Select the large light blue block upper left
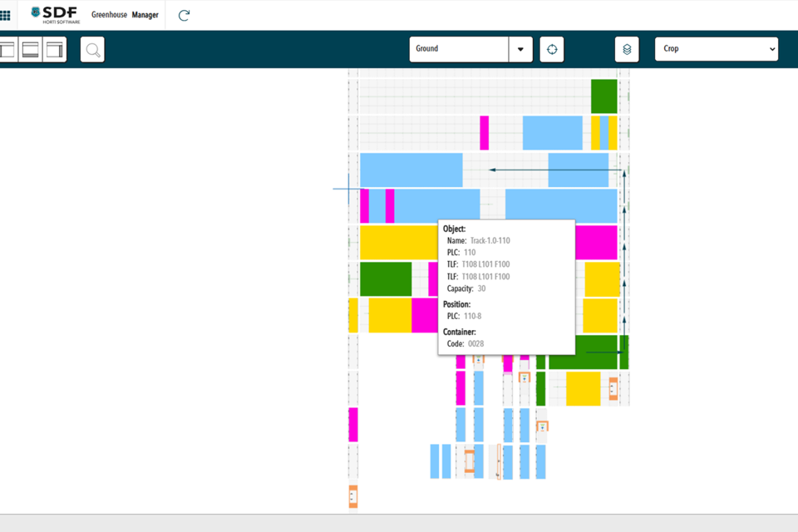Screen dimensions: 798x532 click(411, 170)
